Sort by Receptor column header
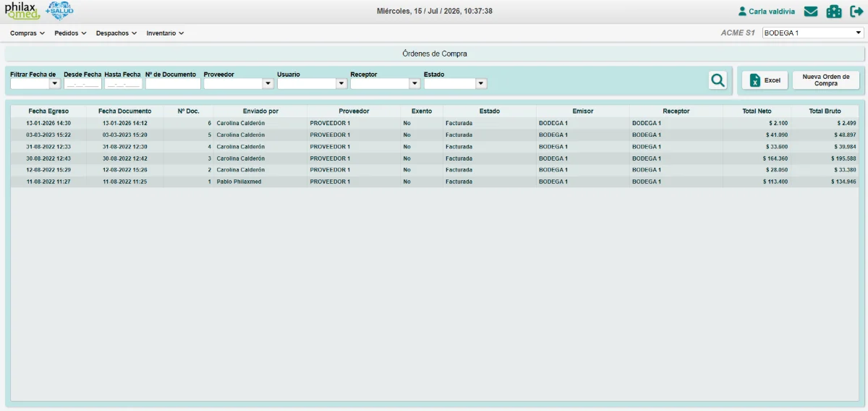Screen dimensions: 868x411 [x=676, y=111]
